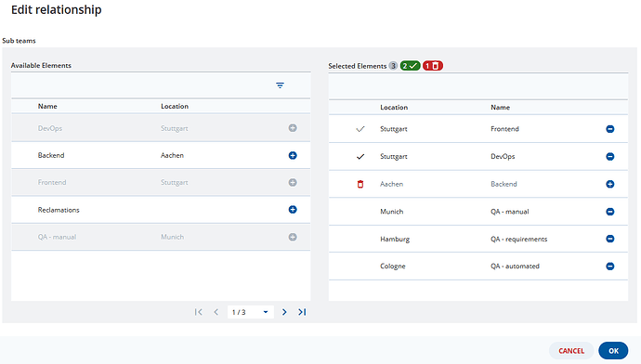Go to the first page of results
This screenshot has width=641, height=364.
pyautogui.click(x=198, y=312)
